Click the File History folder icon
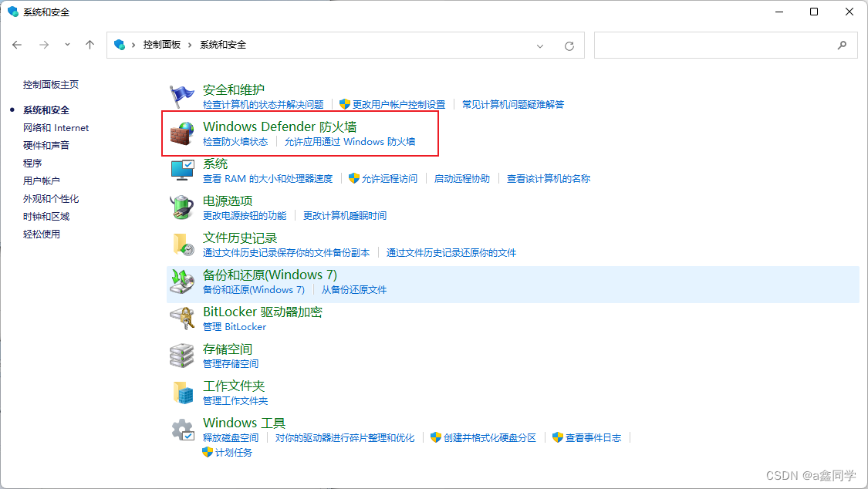The image size is (868, 489). pyautogui.click(x=183, y=244)
